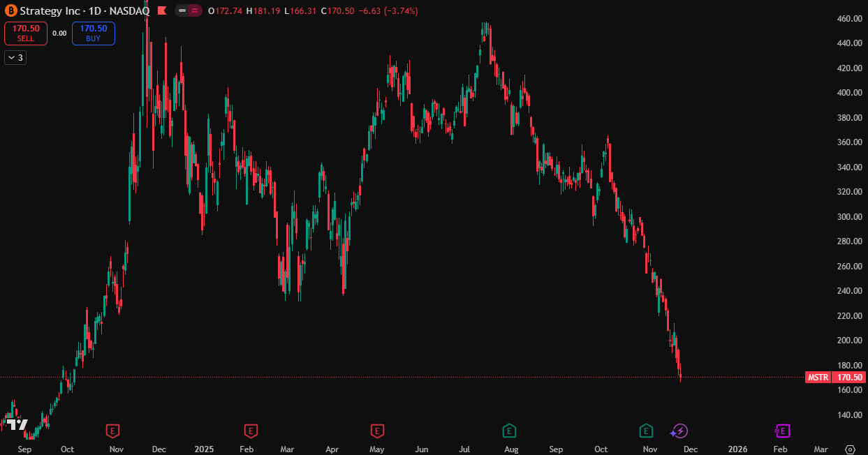
Task: Toggle the gray dash status pill
Action: (x=182, y=10)
